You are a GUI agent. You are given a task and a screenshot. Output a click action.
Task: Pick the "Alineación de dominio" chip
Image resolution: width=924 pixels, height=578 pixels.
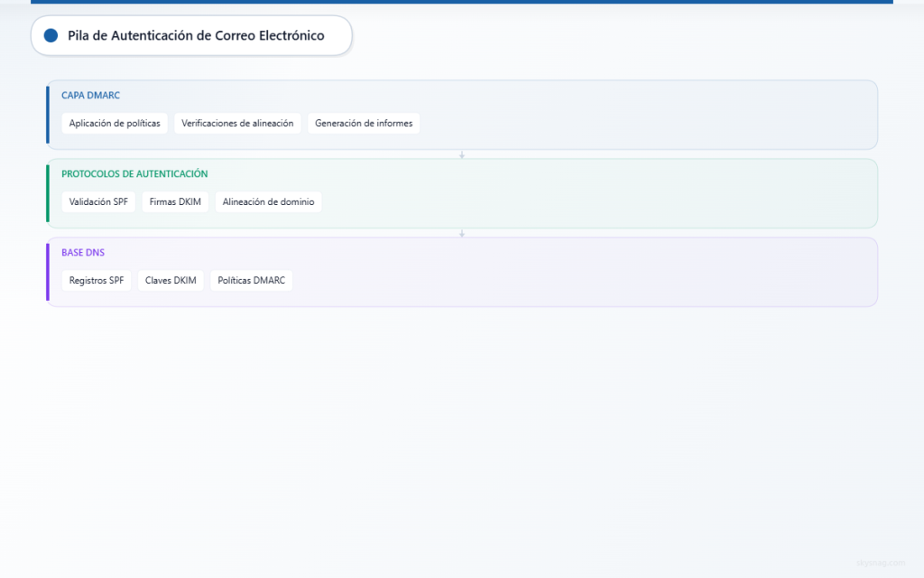268,202
